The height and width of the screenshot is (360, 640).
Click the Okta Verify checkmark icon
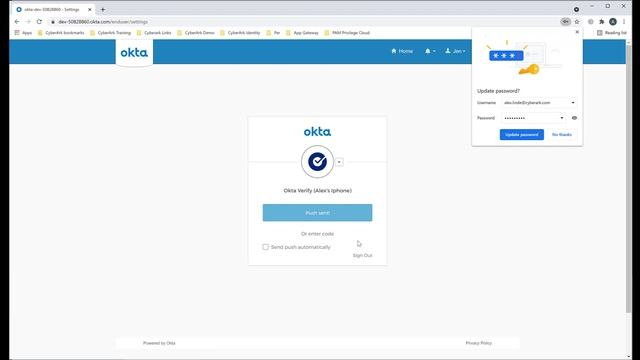[317, 162]
